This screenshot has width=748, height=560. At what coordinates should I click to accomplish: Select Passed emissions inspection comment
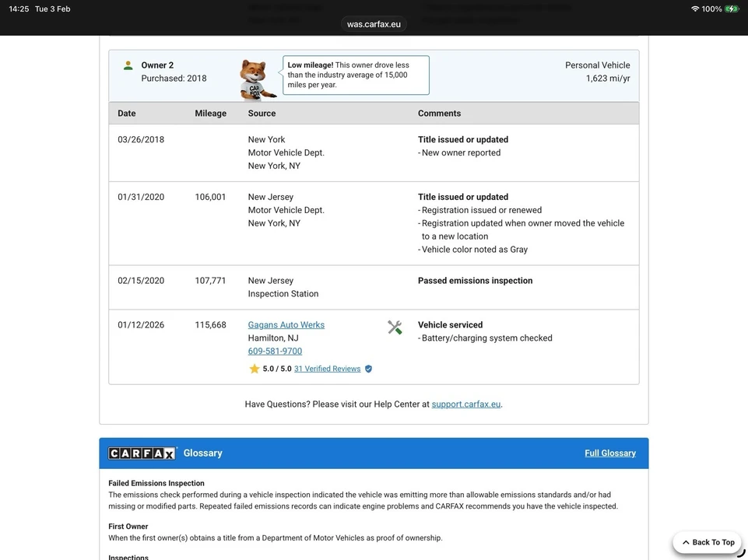click(x=475, y=280)
